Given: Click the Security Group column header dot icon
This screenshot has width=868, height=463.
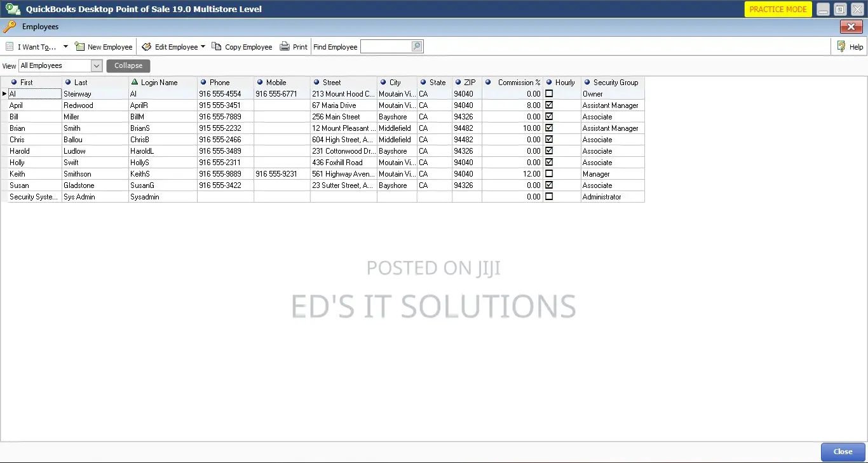Looking at the screenshot, I should pos(587,82).
